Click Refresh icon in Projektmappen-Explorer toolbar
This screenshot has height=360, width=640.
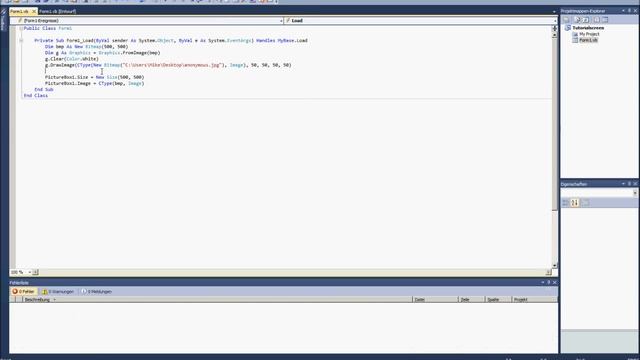click(586, 20)
